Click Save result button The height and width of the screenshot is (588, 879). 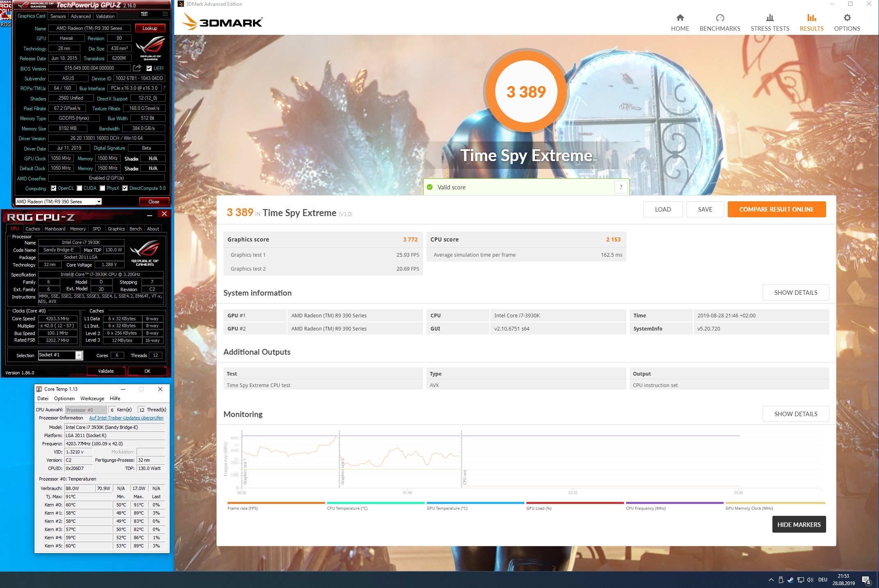pyautogui.click(x=705, y=209)
